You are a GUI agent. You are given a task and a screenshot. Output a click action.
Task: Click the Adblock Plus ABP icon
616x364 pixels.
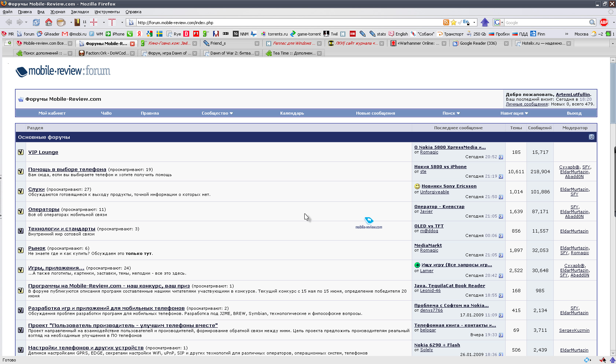(x=604, y=22)
